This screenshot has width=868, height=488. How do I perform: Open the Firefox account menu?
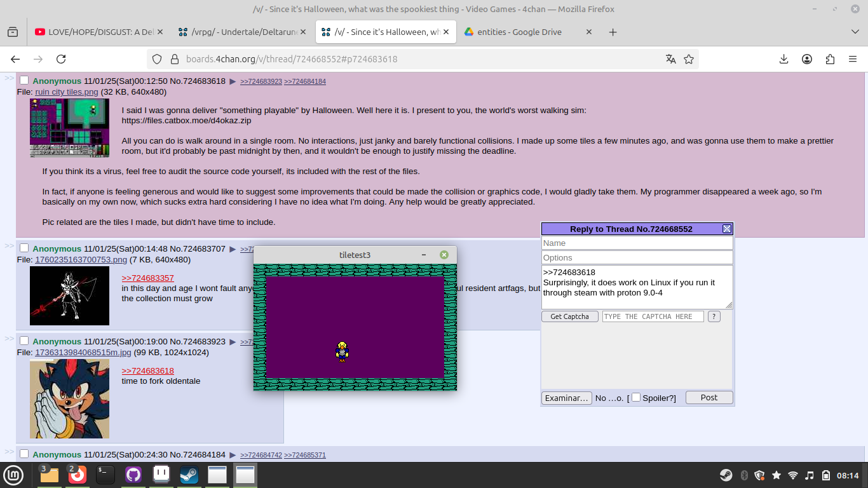(807, 59)
